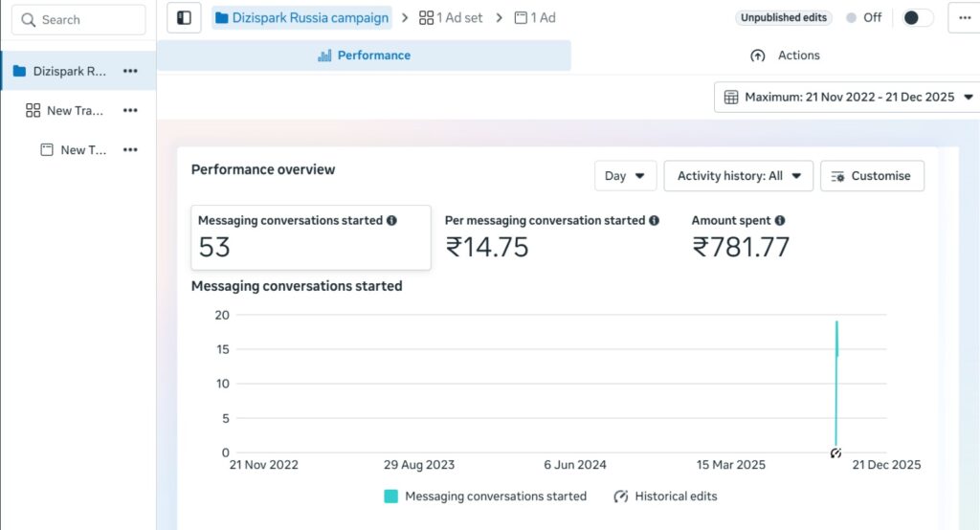The width and height of the screenshot is (980, 530).
Task: Click the Search input field
Action: click(x=78, y=20)
